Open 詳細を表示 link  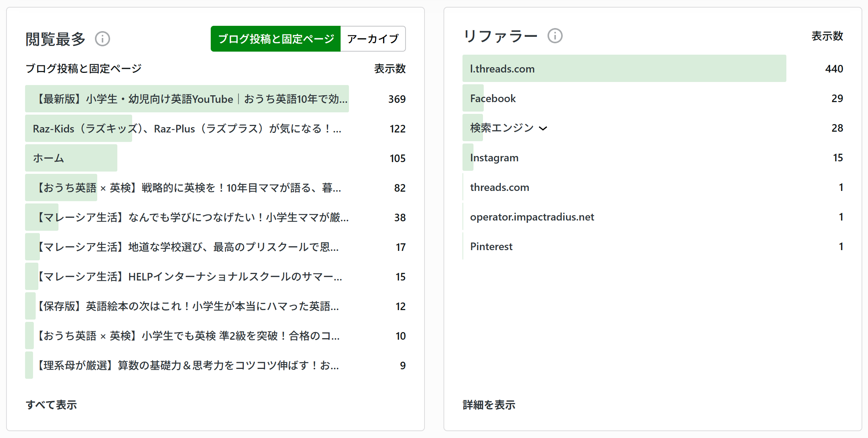point(489,405)
